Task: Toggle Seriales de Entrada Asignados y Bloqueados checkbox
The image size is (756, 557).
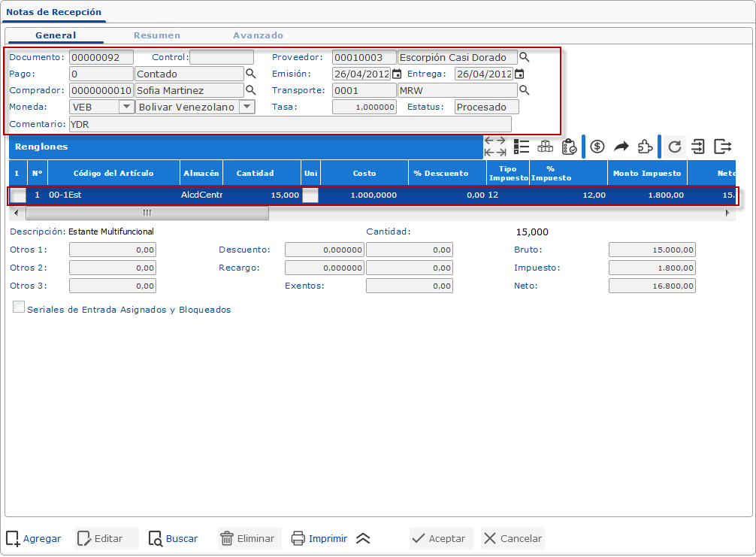Action: pos(19,307)
